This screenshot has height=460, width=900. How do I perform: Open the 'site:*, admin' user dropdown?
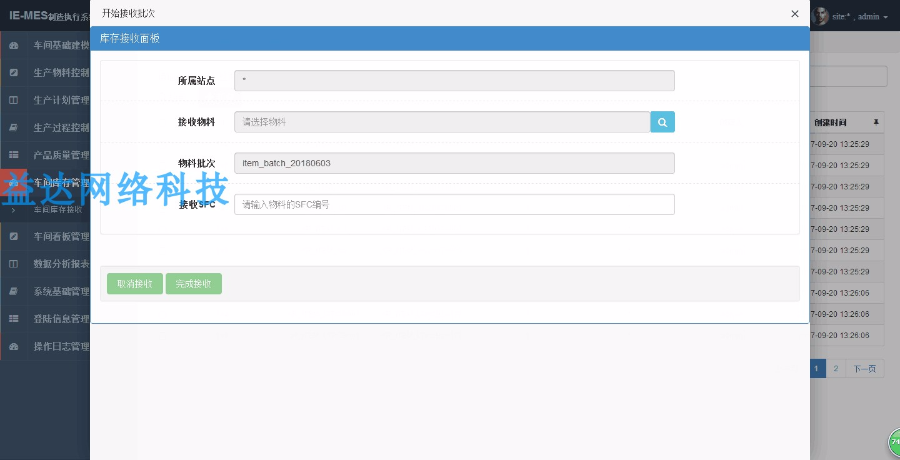860,17
